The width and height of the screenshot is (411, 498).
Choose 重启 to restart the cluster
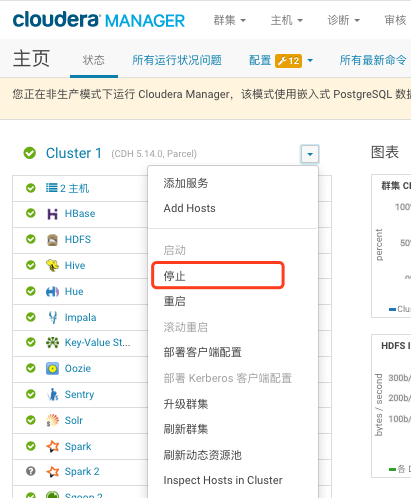click(x=174, y=301)
